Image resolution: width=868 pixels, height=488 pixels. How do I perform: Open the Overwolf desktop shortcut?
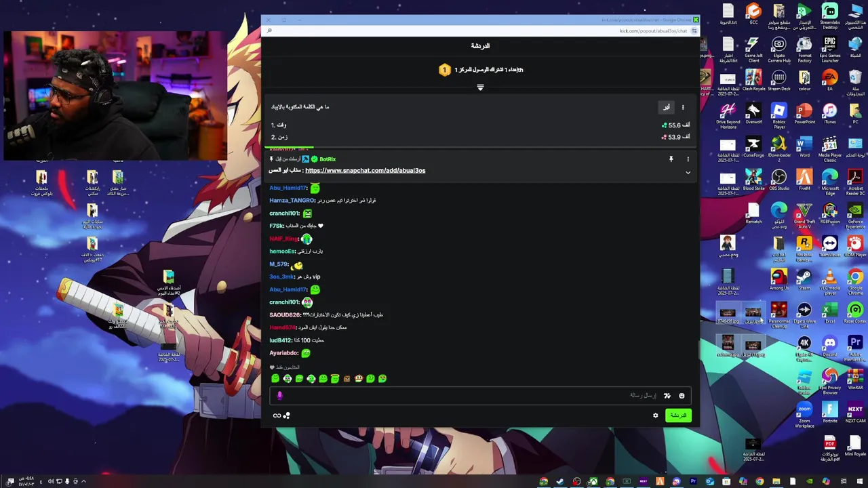753,113
